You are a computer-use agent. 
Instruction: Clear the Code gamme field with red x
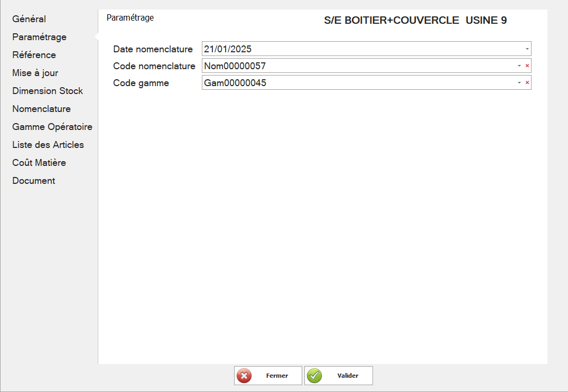[x=527, y=83]
